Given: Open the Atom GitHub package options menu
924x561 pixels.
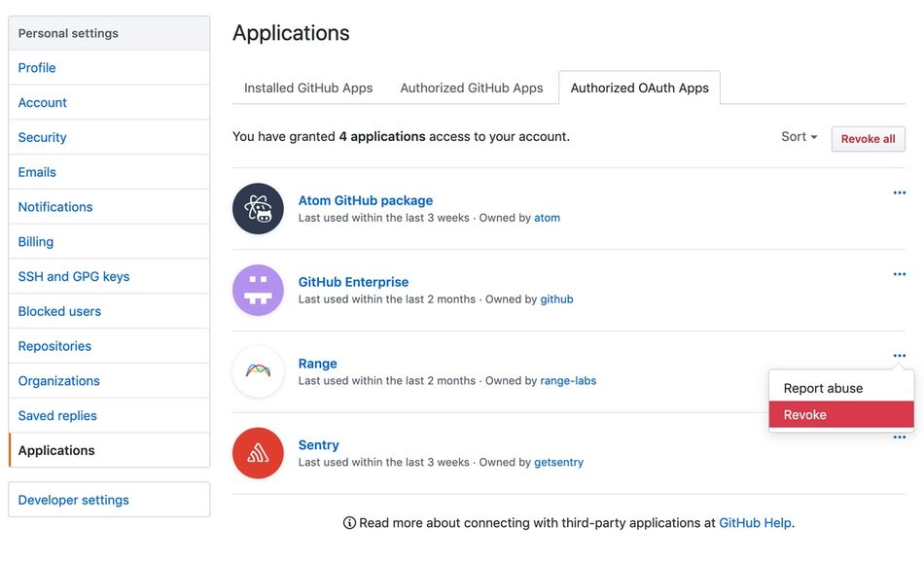Looking at the screenshot, I should (899, 193).
